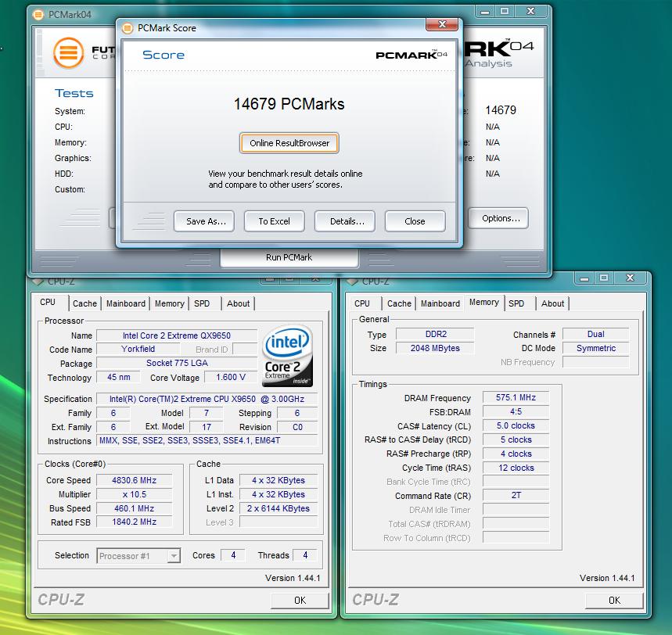Click the Cycle Time value 12 clocks
This screenshot has height=635, width=672.
click(x=516, y=468)
